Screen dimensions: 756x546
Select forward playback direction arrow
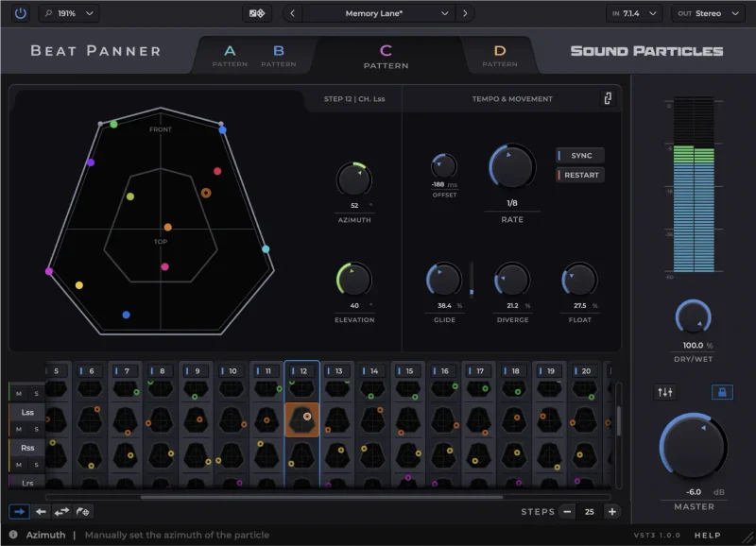[19, 511]
